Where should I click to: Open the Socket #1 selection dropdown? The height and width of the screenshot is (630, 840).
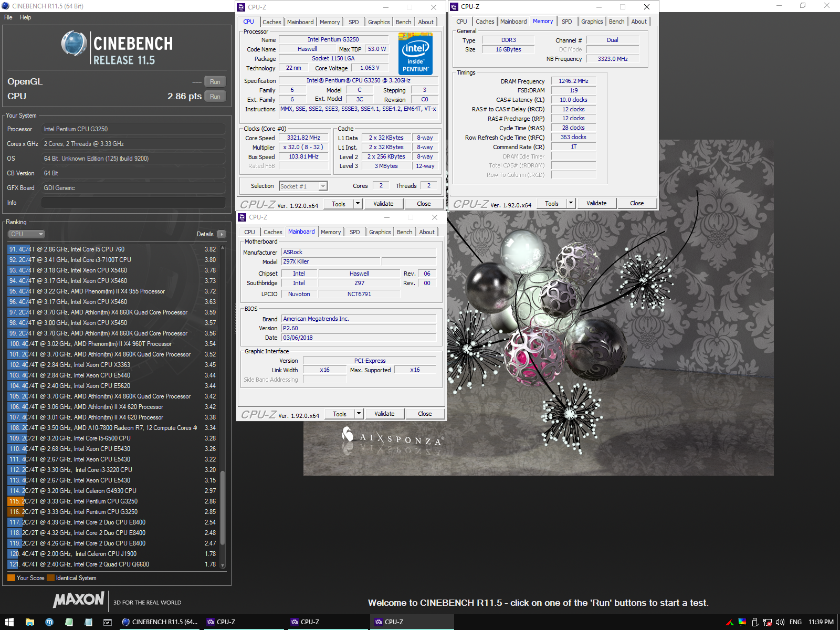[303, 186]
